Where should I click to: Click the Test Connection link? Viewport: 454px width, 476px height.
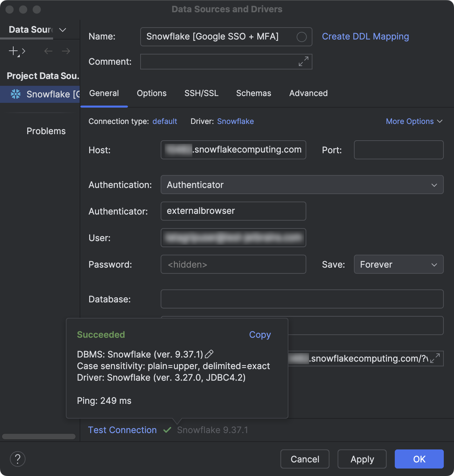point(122,430)
